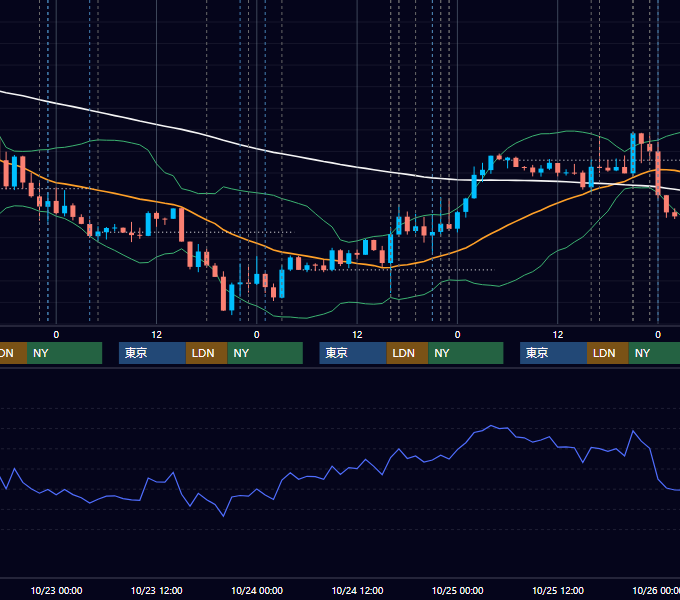Click the 東京 session bar under 10/23 12:00
The height and width of the screenshot is (600, 680).
coord(152,353)
